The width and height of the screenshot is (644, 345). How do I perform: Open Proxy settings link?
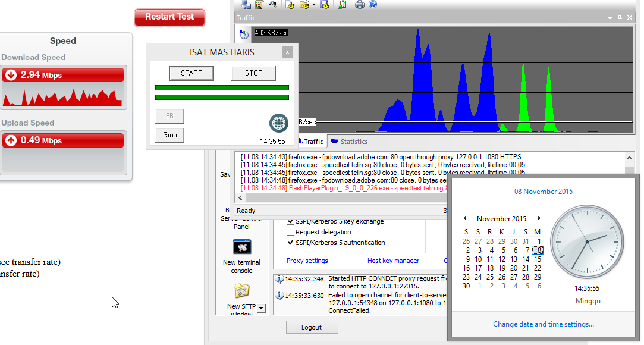tap(307, 261)
